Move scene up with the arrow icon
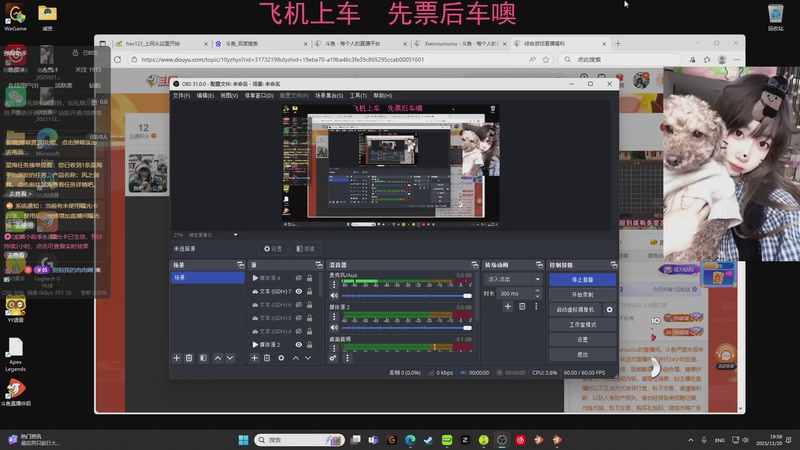 [218, 358]
